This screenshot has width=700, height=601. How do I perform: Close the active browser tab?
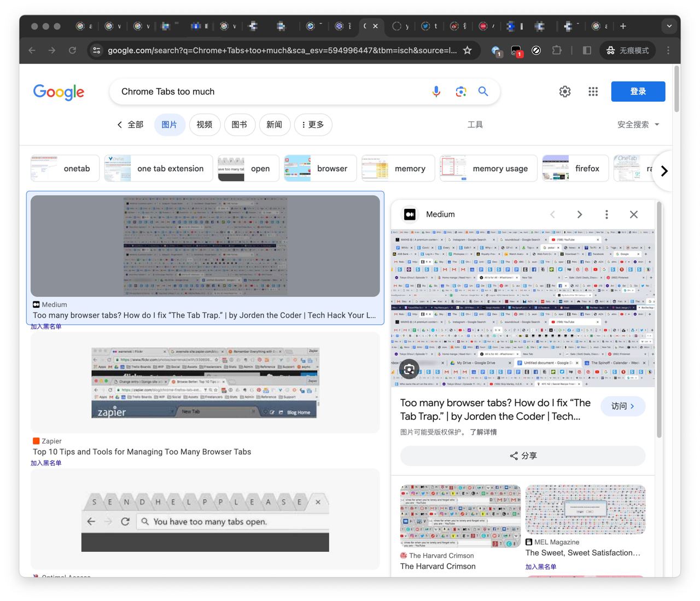coord(375,26)
